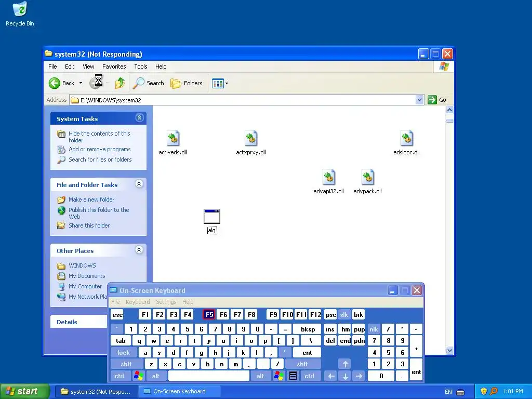Click the down arrow key on keyboard
Image resolution: width=532 pixels, height=399 pixels.
345,376
